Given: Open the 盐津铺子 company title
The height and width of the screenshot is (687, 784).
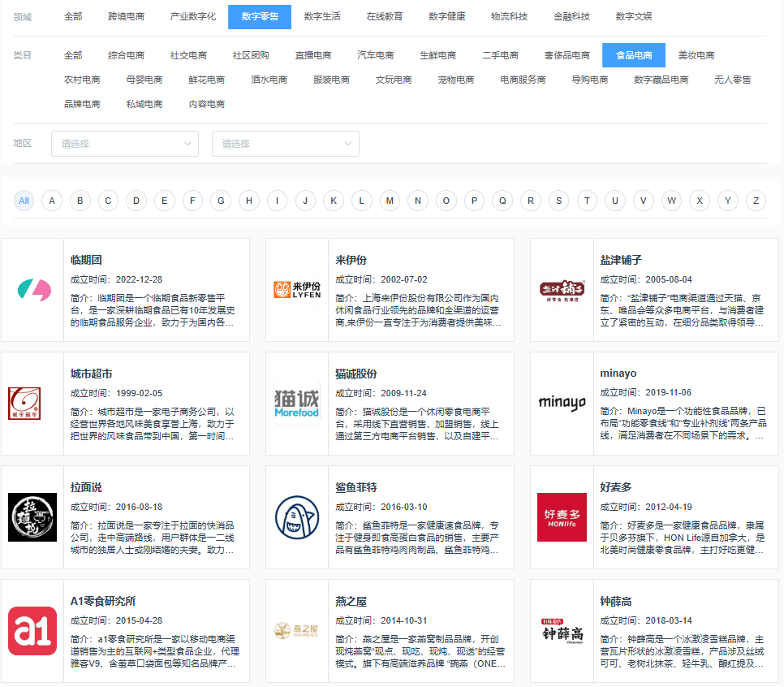Looking at the screenshot, I should click(621, 260).
